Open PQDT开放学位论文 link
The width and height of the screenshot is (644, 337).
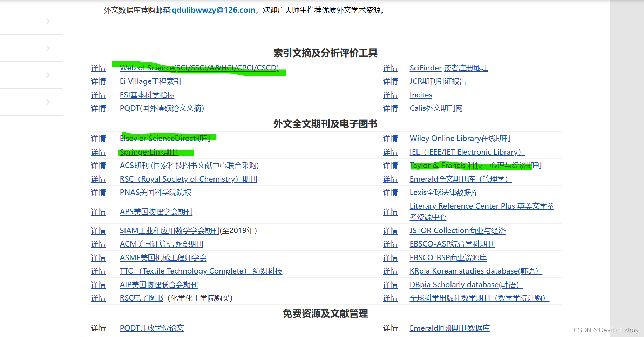[x=152, y=328]
